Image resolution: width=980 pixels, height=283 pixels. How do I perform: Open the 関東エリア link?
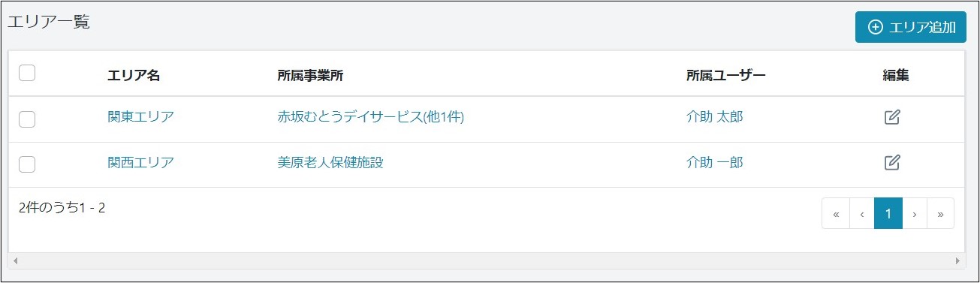tap(140, 116)
